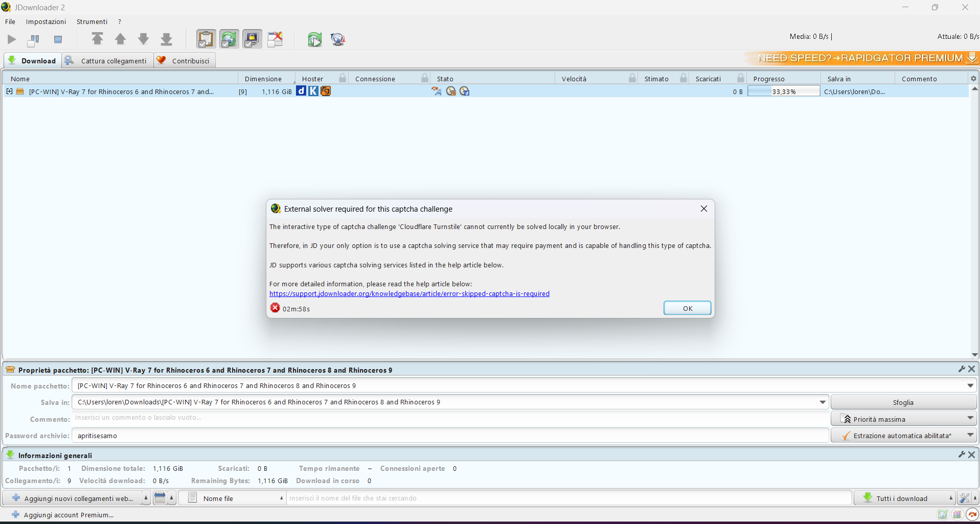Switch to Cattura collegamenti tab
Viewport: 980px width, 524px height.
point(108,61)
